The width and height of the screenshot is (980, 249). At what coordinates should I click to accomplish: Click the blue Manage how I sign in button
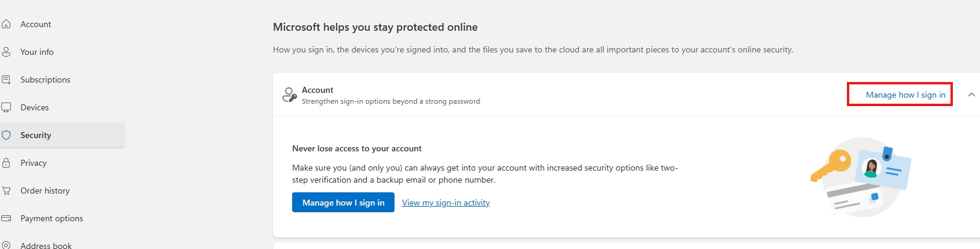pyautogui.click(x=343, y=203)
